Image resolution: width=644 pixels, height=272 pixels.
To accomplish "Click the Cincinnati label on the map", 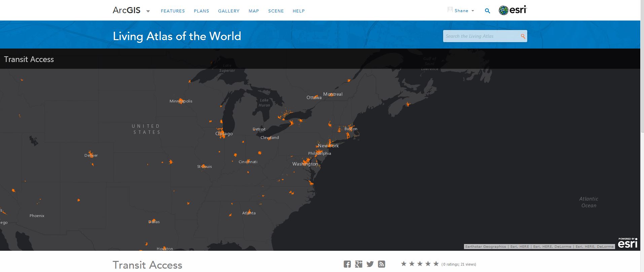I will pyautogui.click(x=248, y=162).
